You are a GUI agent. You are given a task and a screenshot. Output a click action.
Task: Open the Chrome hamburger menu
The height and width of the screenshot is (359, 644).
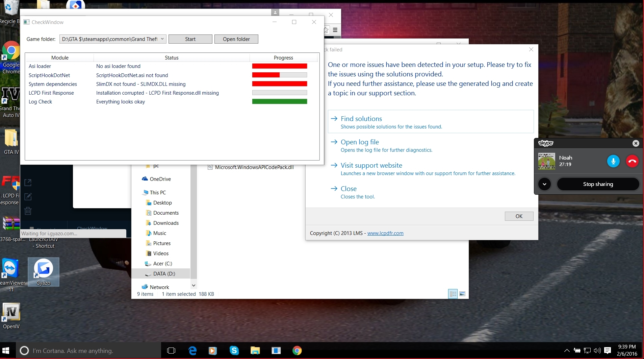point(335,30)
